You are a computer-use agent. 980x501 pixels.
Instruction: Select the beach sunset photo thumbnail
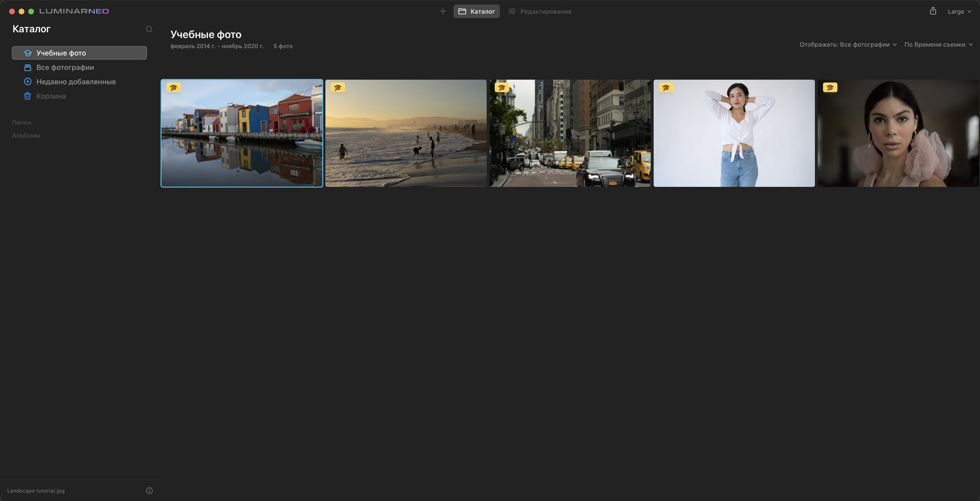[x=405, y=133]
